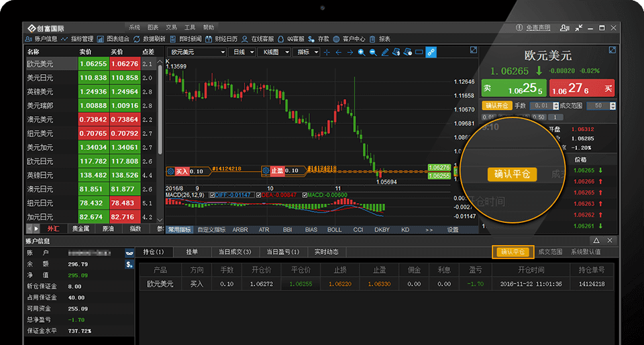Toggle the DEA checkbox in MACD
The height and width of the screenshot is (345, 644).
259,195
